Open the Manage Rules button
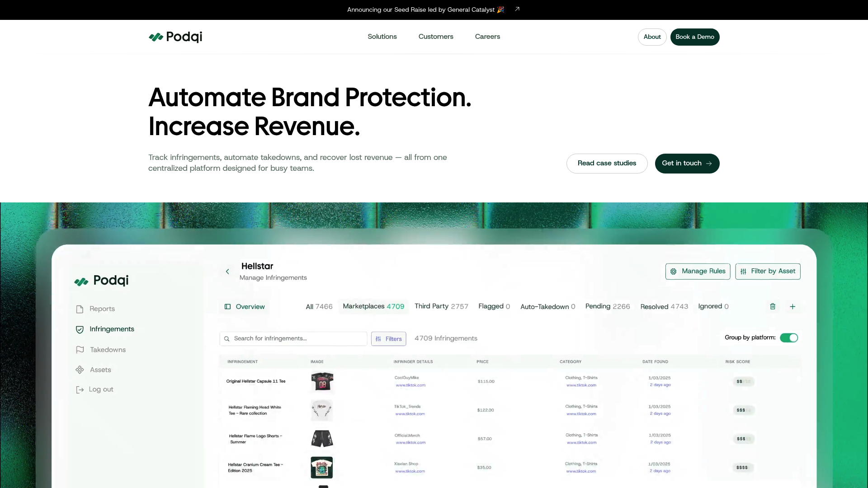Viewport: 868px width, 488px height. coord(698,272)
